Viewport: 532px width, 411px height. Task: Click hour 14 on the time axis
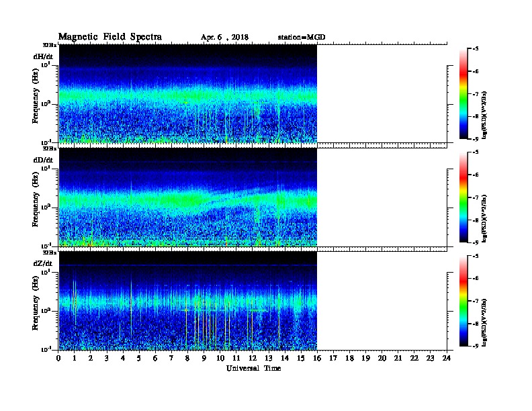coord(285,359)
